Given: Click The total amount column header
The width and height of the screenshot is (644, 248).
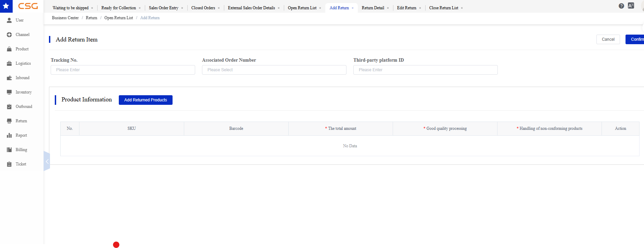Looking at the screenshot, I should pyautogui.click(x=341, y=128).
